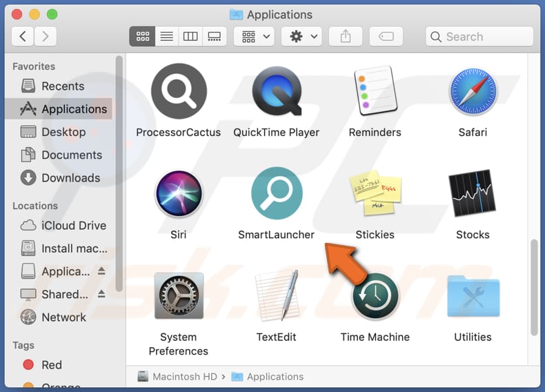Click the Favorites sidebar heading

(x=34, y=66)
